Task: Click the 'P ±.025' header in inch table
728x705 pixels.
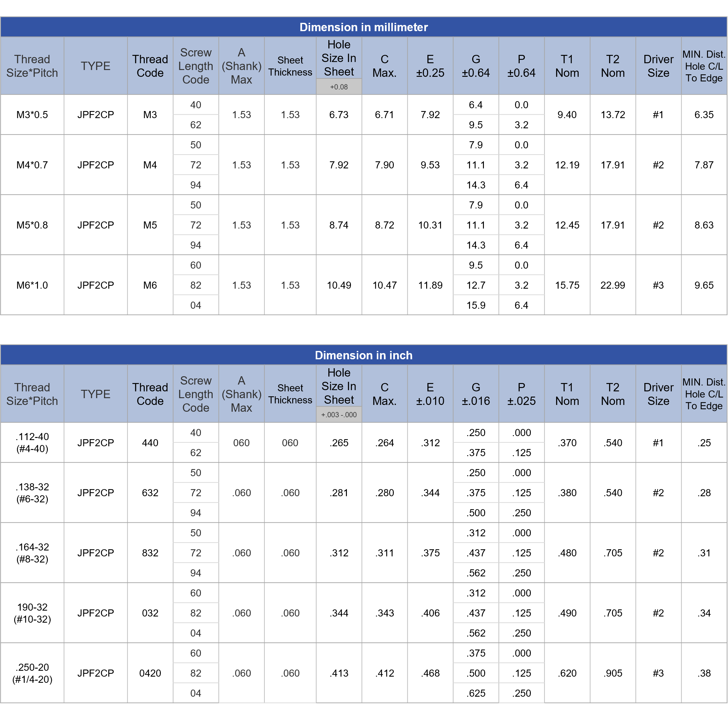Action: point(522,394)
